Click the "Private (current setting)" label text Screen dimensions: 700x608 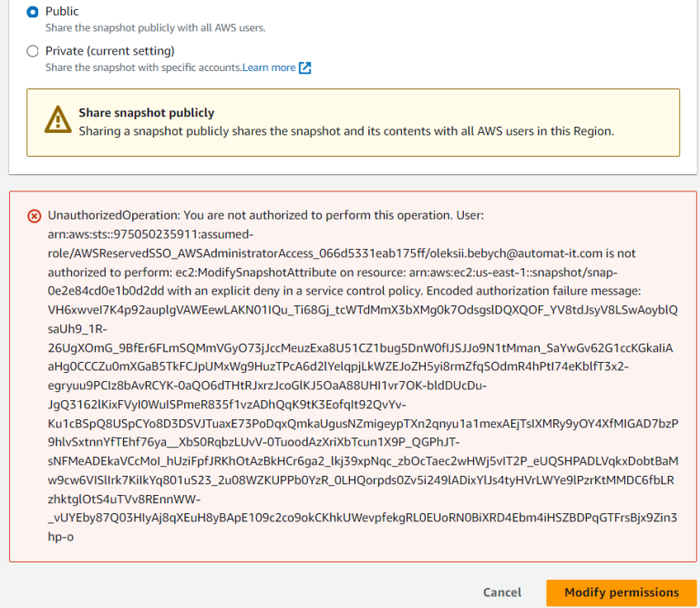(109, 51)
